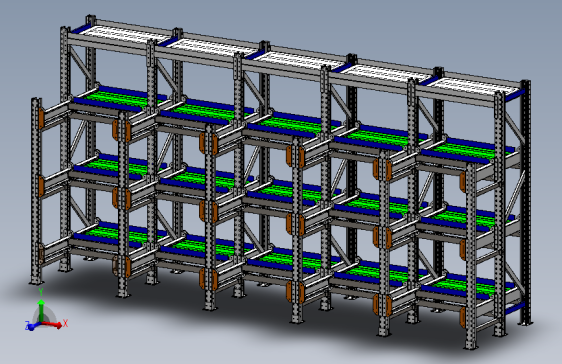Click the green Y axis arrow of the triad
The image size is (562, 364).
[x=41, y=310]
